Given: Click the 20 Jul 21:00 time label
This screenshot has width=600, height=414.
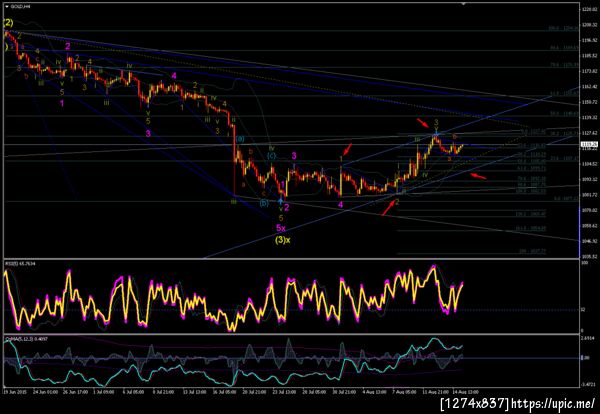Looking at the screenshot, I should click(x=254, y=392).
